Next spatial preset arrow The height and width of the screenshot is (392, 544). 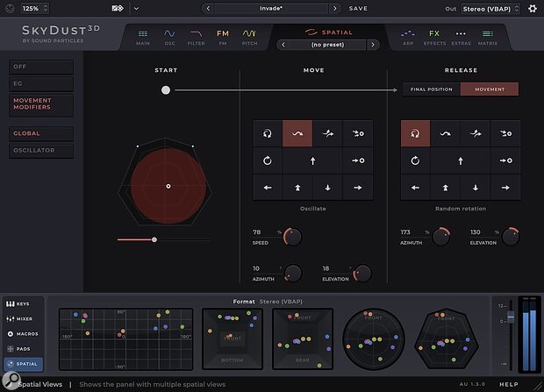coord(373,45)
